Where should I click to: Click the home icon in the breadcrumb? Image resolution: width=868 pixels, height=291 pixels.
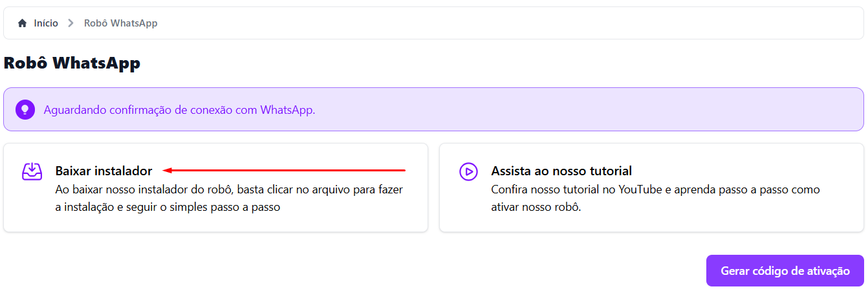coord(23,23)
